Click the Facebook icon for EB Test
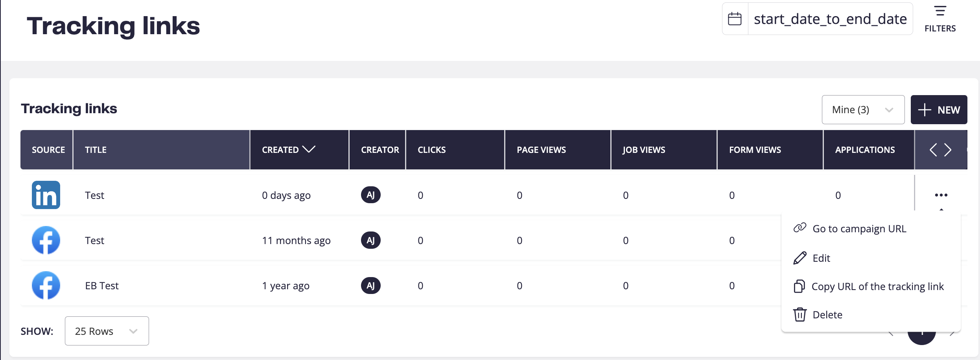Viewport: 980px width, 360px height. click(46, 285)
